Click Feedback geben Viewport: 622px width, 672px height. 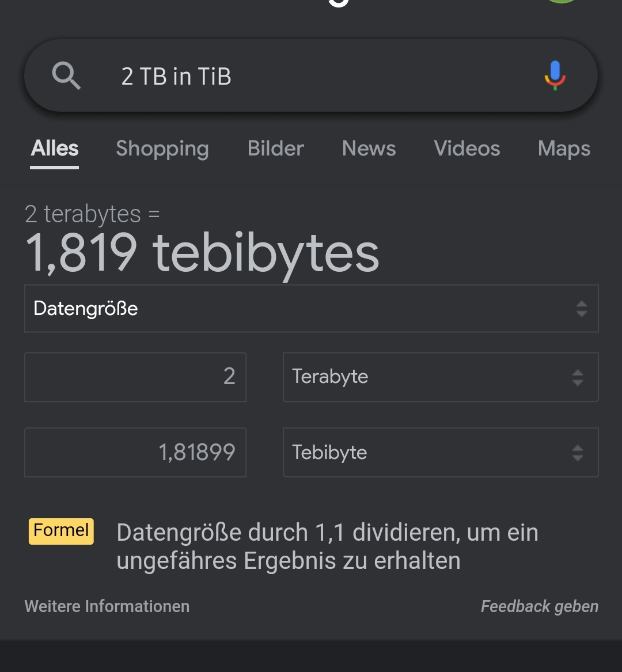click(x=539, y=606)
